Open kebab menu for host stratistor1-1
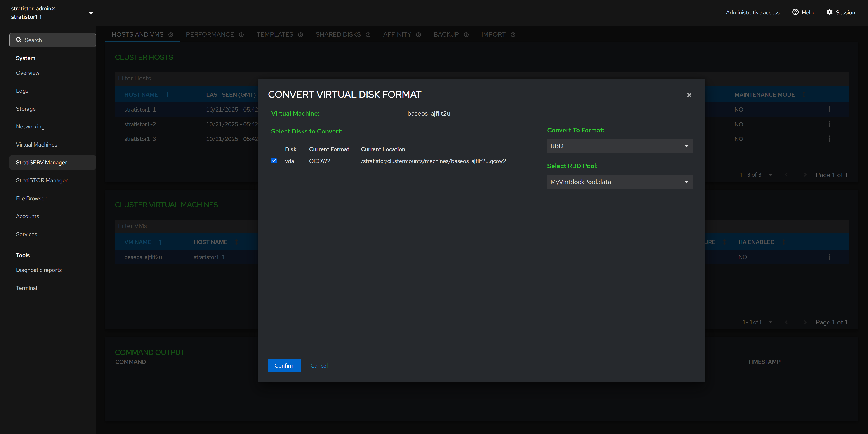The height and width of the screenshot is (434, 868). tap(829, 110)
